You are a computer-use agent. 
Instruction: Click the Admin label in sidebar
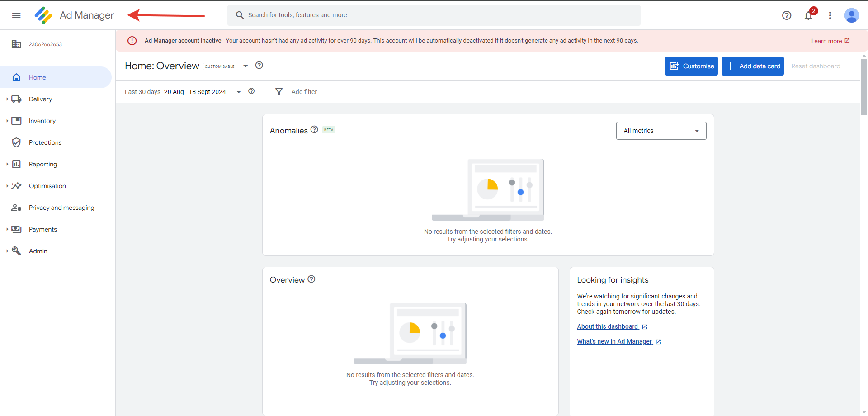click(x=38, y=251)
